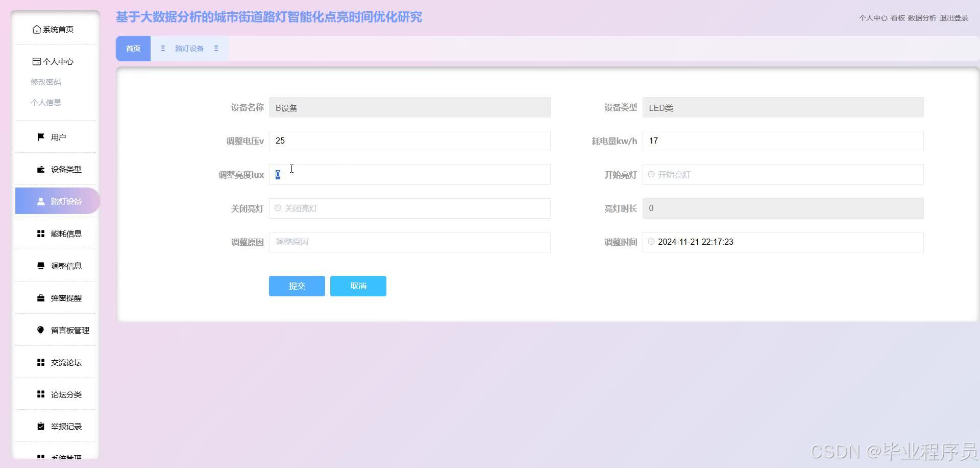The image size is (980, 468).
Task: Cancel the form with 取消 button
Action: 358,286
